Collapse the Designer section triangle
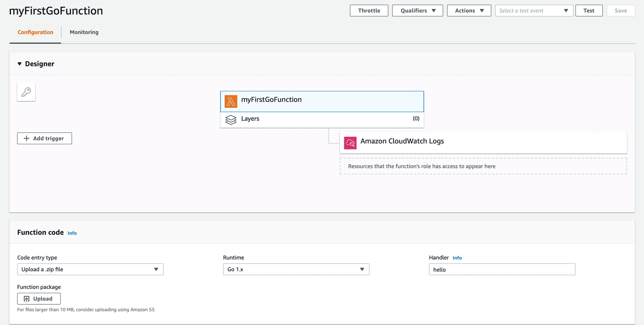This screenshot has width=644, height=325. (20, 64)
